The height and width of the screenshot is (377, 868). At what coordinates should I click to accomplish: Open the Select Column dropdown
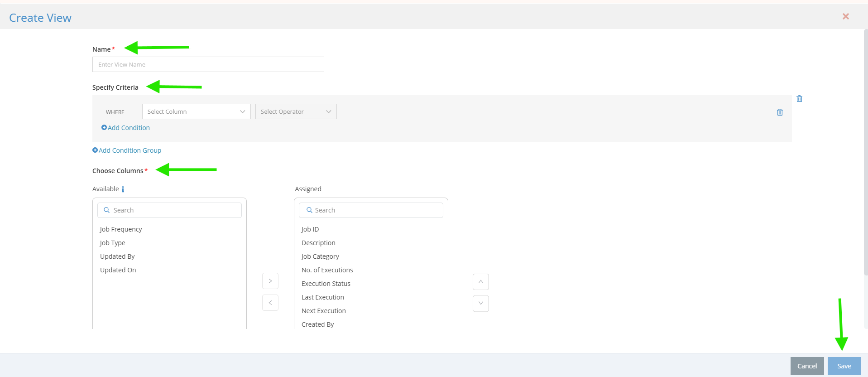[x=196, y=111]
